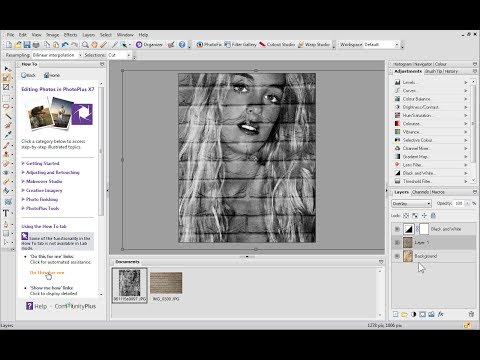This screenshot has height=360, width=480.
Task: Hide Layer 1 via its eye icon
Action: pos(397,243)
